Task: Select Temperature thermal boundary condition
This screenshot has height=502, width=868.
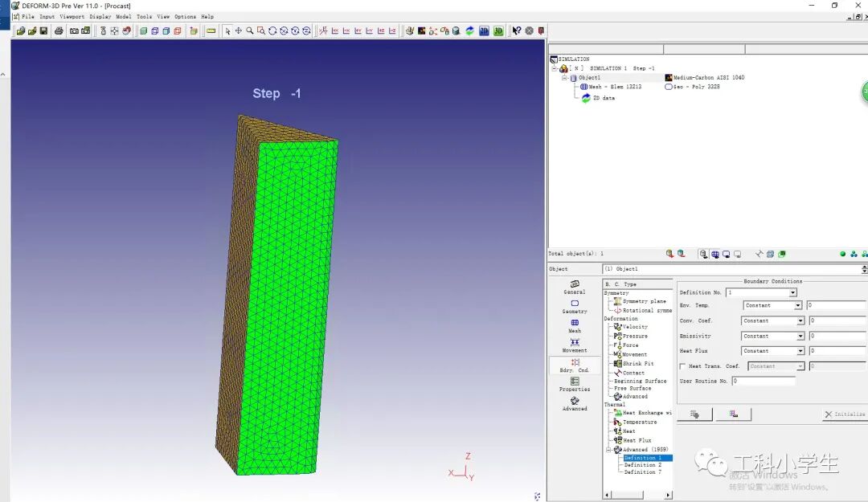Action: [x=636, y=422]
